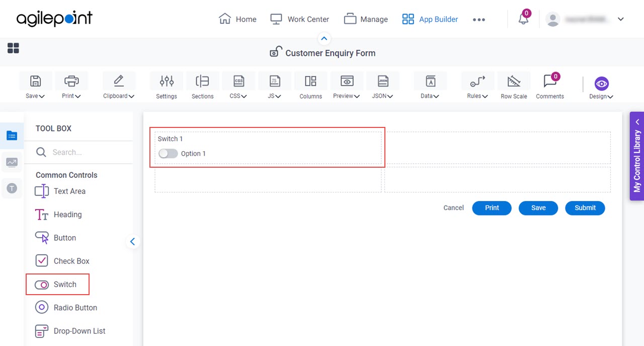Go to App Builder
The height and width of the screenshot is (346, 644).
(430, 19)
